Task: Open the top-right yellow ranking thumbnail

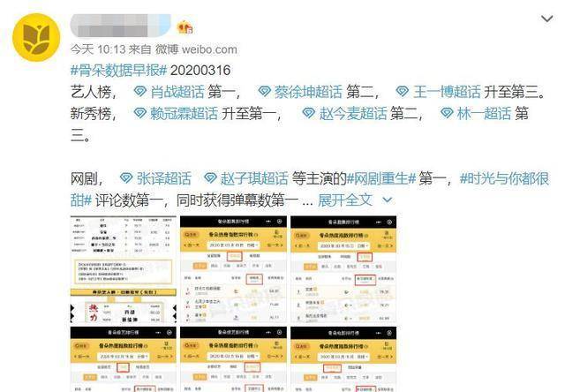Action: 343,269
